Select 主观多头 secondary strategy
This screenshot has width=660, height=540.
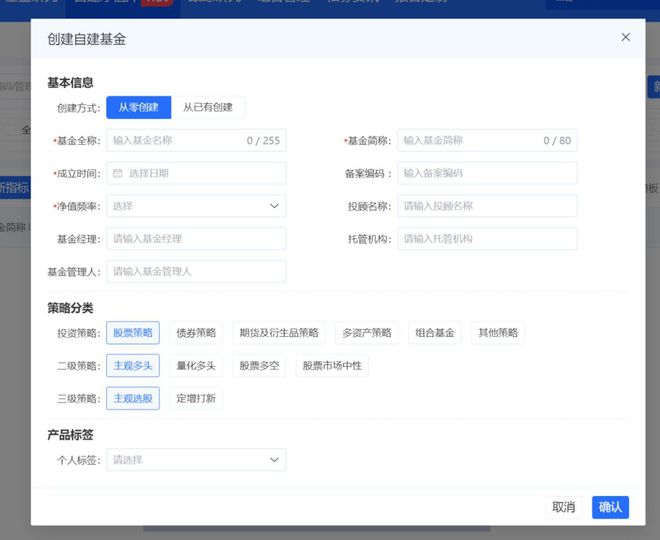coord(133,366)
